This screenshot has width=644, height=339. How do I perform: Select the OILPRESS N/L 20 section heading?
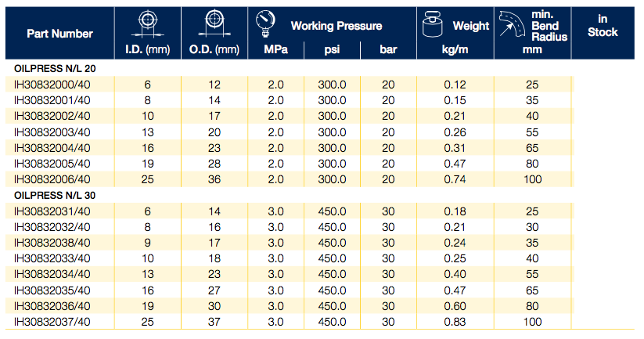[x=52, y=70]
